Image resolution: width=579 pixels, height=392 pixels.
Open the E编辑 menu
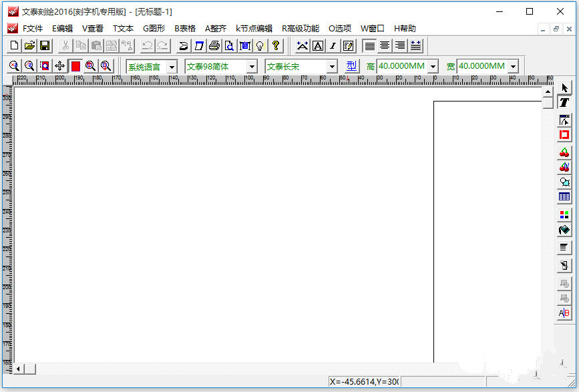point(62,29)
